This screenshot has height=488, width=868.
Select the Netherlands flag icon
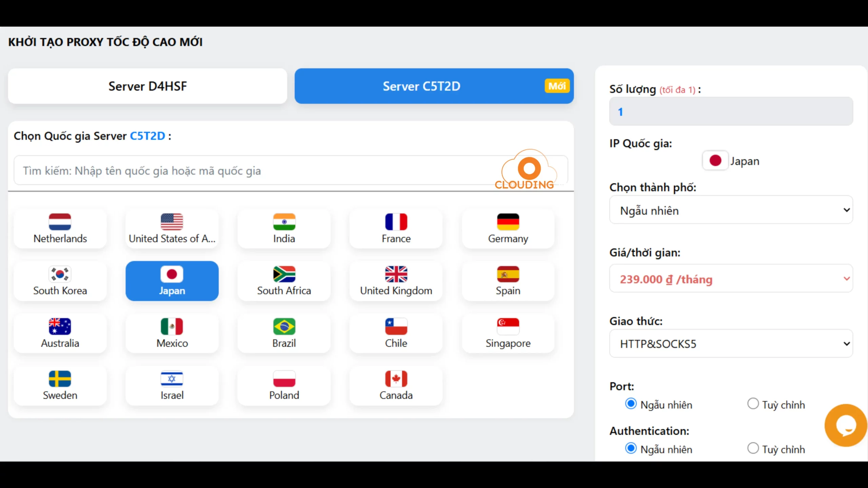(60, 222)
